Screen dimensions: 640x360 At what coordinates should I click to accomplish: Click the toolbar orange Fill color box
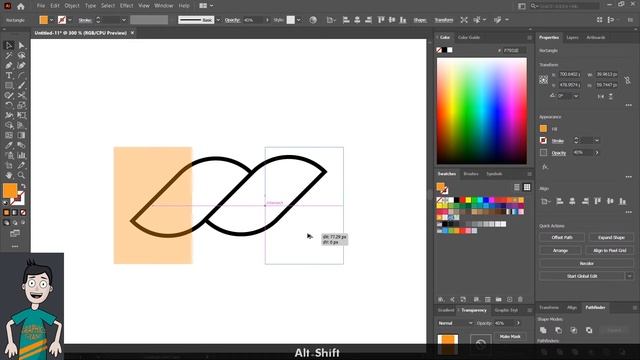click(10, 191)
